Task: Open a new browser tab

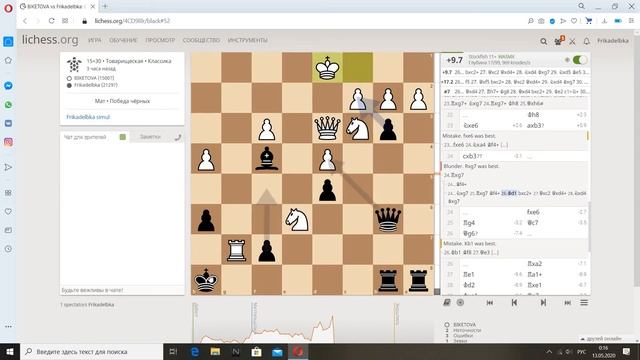Action: point(105,6)
